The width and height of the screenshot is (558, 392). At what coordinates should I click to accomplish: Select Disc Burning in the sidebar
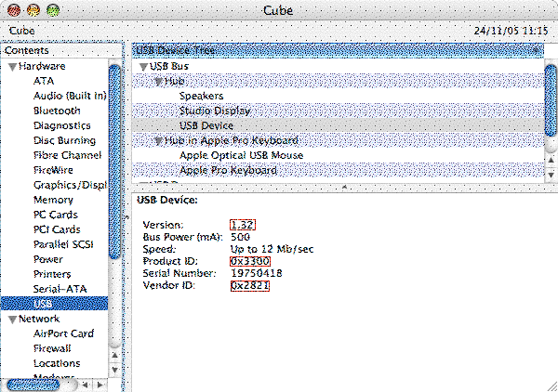[64, 141]
